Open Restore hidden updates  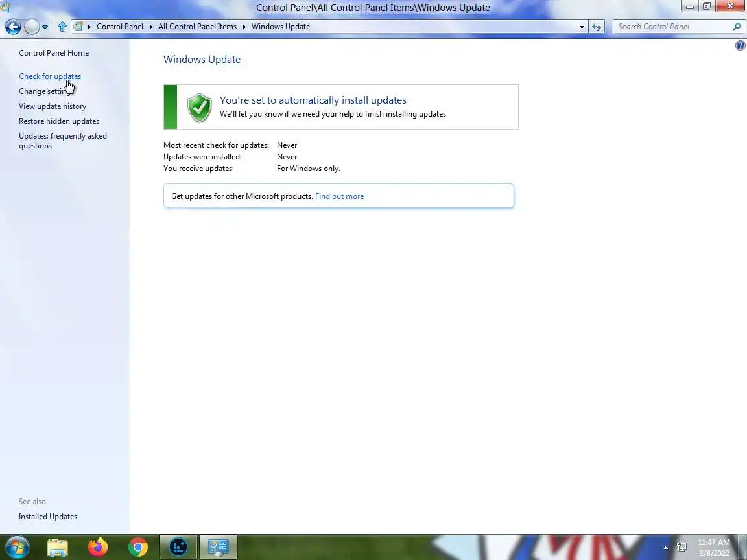pos(59,121)
